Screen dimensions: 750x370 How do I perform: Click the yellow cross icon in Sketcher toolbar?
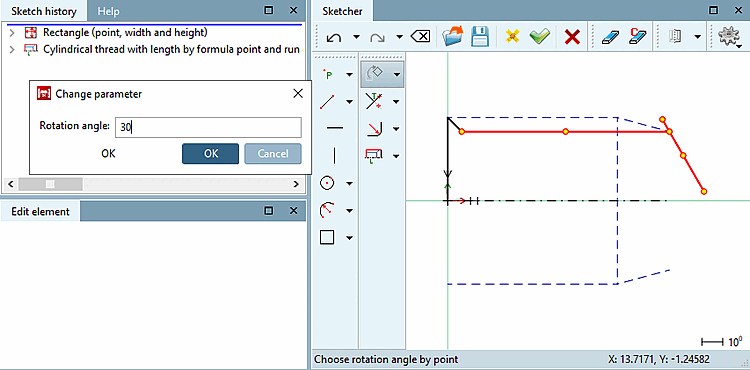[x=512, y=36]
